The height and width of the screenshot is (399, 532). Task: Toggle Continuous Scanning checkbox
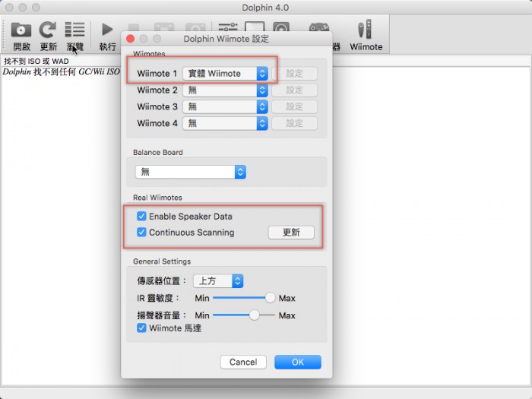(x=141, y=233)
